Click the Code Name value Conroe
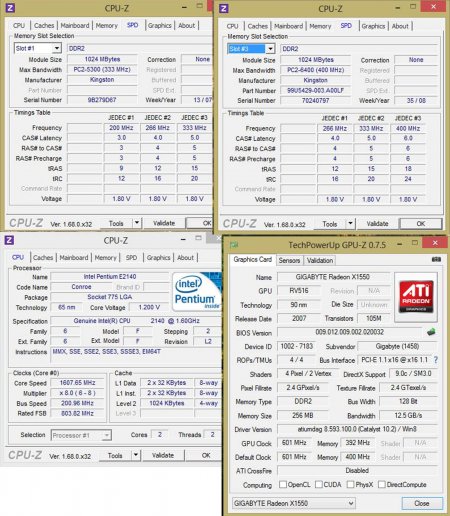Screen dimensions: 450x516 (81, 287)
